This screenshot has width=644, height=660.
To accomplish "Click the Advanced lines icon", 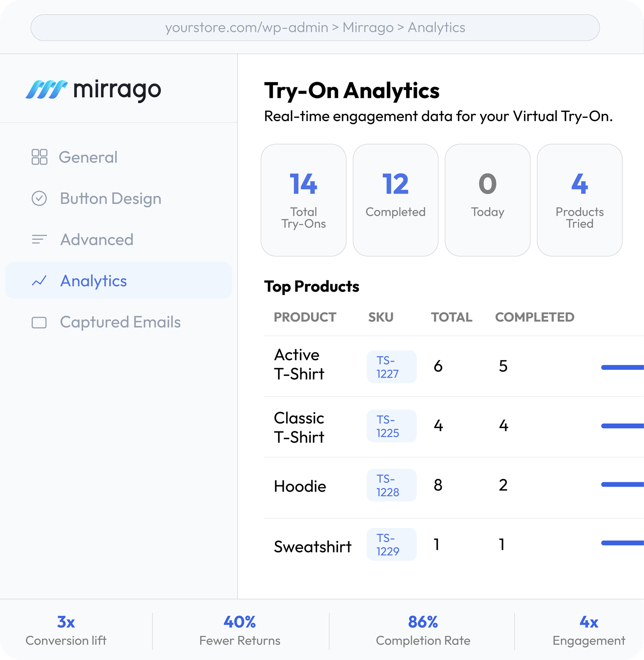I will (39, 239).
